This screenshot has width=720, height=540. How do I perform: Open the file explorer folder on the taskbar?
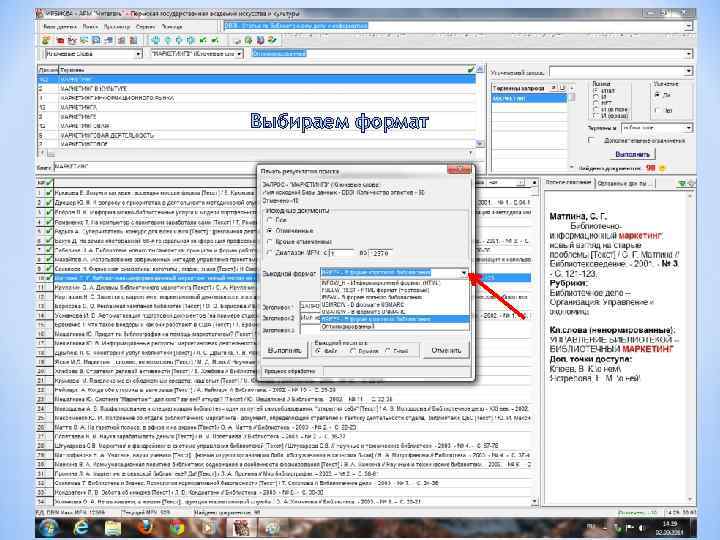(113, 528)
